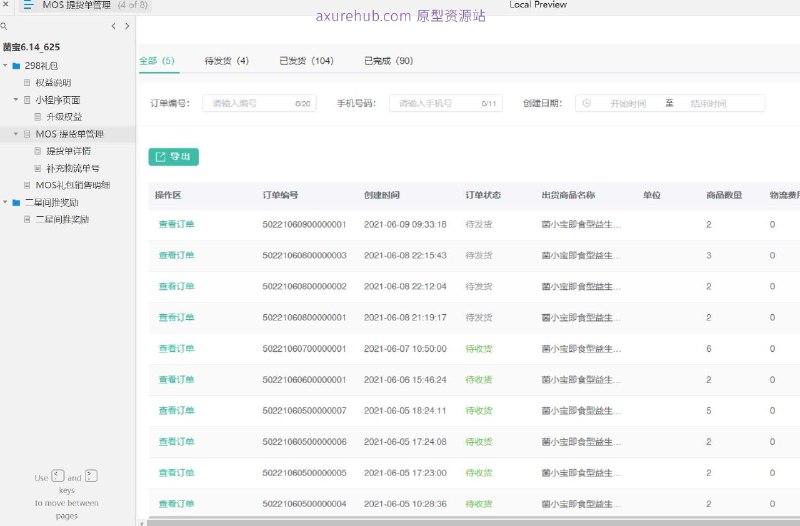Collapse the 二星间推奖励 folder
This screenshot has height=526, width=800.
[x=5, y=203]
